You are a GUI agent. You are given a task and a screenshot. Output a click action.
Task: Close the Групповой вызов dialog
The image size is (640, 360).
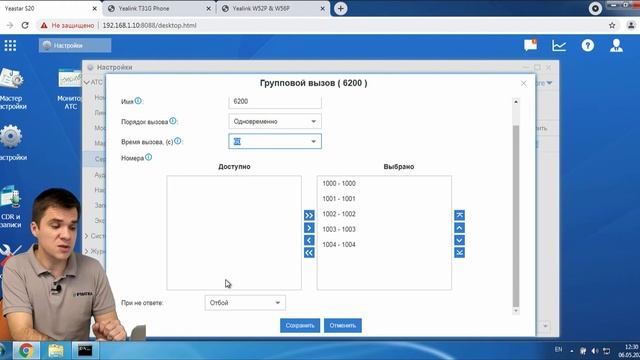[524, 83]
